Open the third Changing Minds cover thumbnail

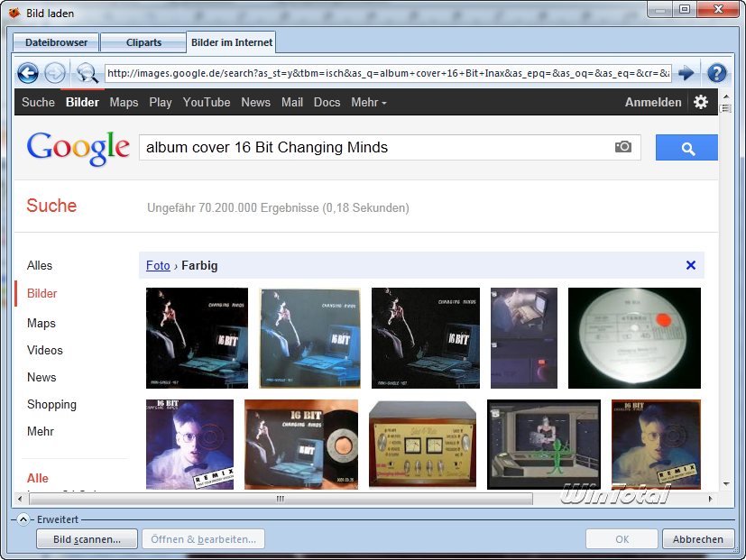click(x=426, y=338)
